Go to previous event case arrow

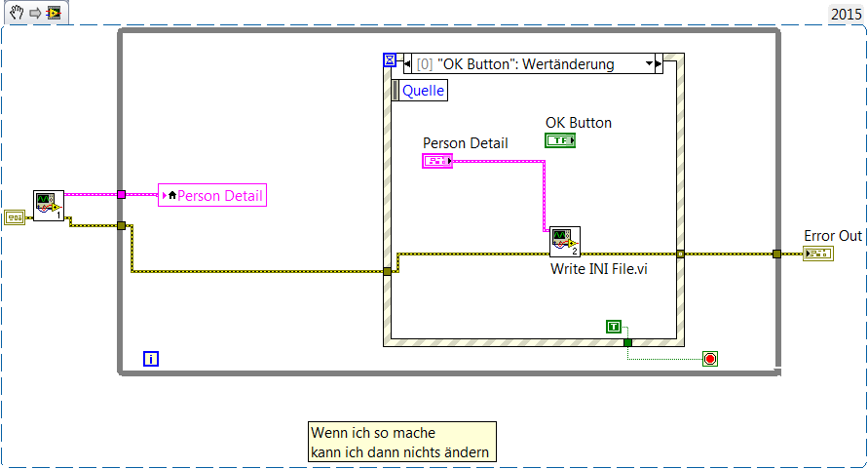tap(407, 64)
